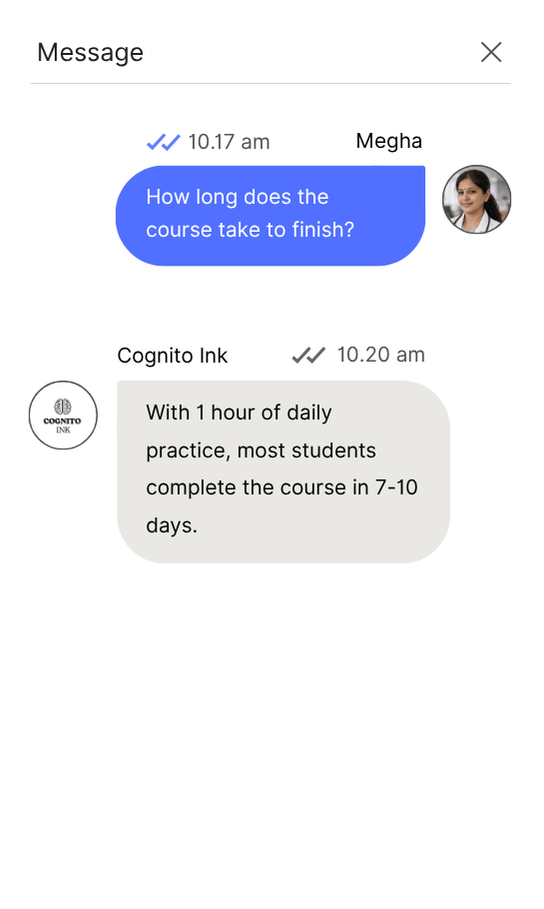Image resolution: width=544 pixels, height=909 pixels.
Task: Select the gray reply bubble about daily practice
Action: pos(283,472)
